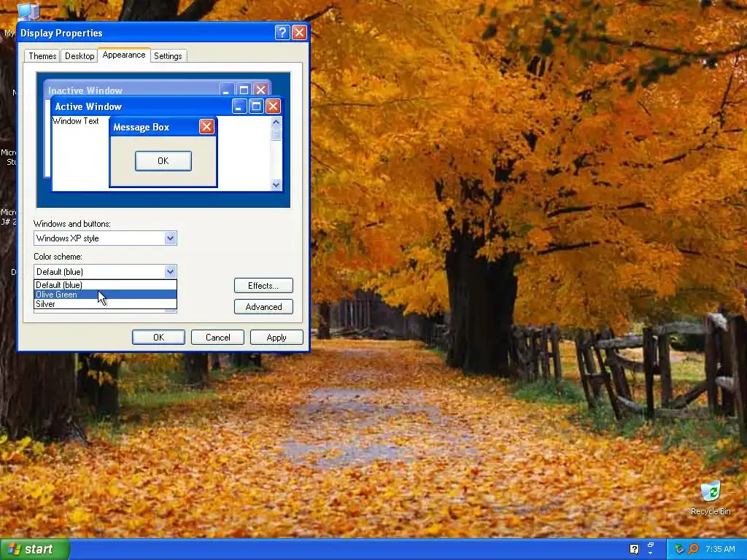Click the language bar restore icon
The height and width of the screenshot is (560, 747).
650,545
